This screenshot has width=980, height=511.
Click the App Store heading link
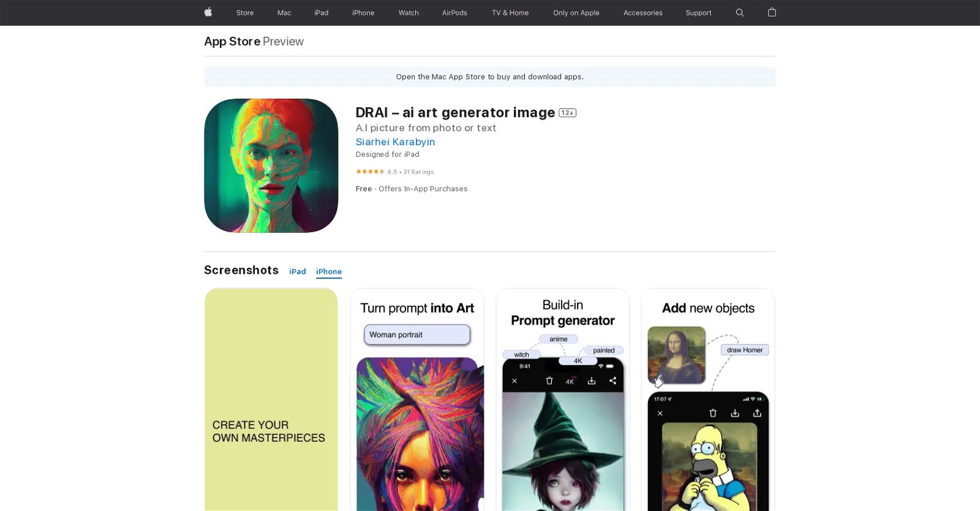[232, 42]
